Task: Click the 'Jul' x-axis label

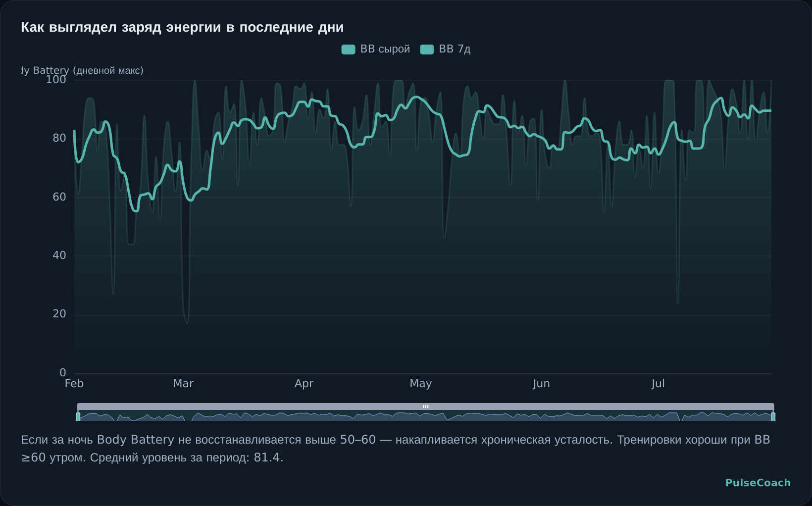Action: tap(658, 384)
